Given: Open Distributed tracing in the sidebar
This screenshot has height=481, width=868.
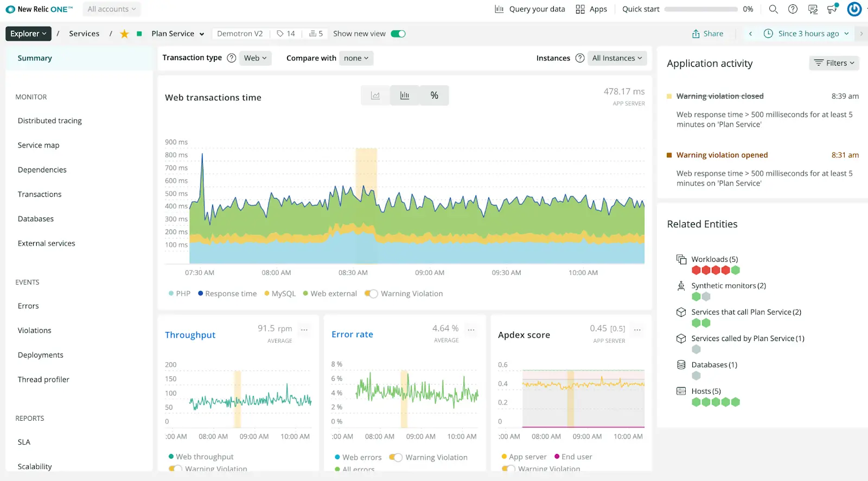Looking at the screenshot, I should tap(50, 121).
